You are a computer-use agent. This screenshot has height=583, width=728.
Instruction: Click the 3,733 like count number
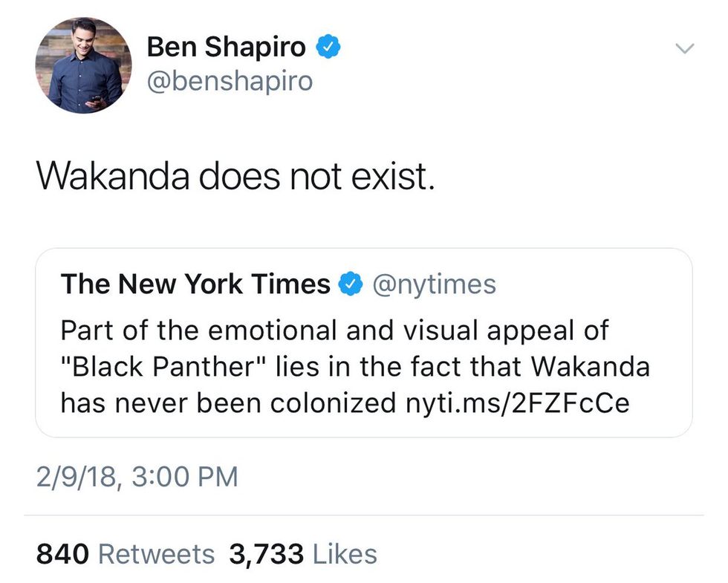(266, 554)
